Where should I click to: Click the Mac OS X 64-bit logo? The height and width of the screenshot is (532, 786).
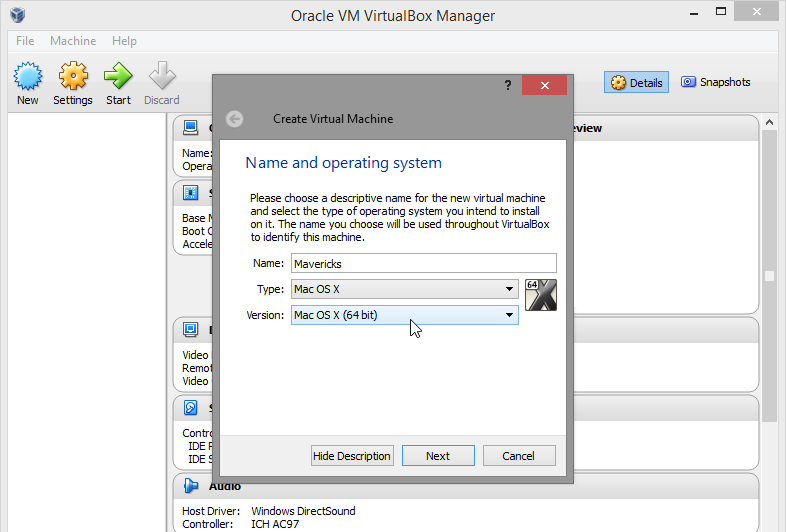coord(541,295)
